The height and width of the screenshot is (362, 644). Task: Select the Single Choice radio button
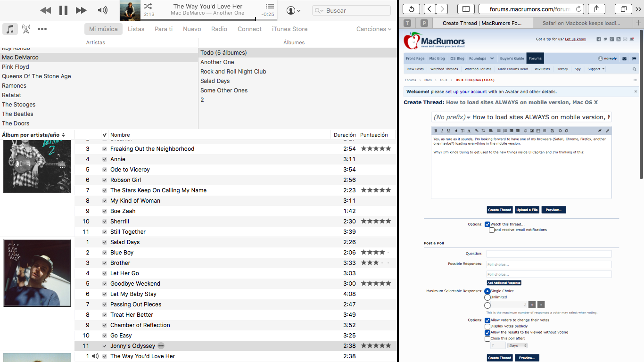(x=487, y=291)
